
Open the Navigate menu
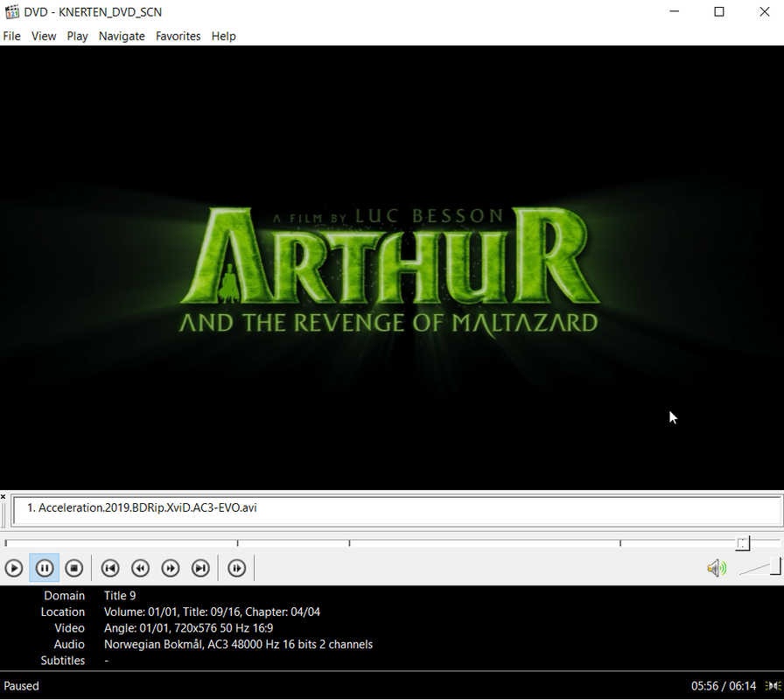[122, 36]
